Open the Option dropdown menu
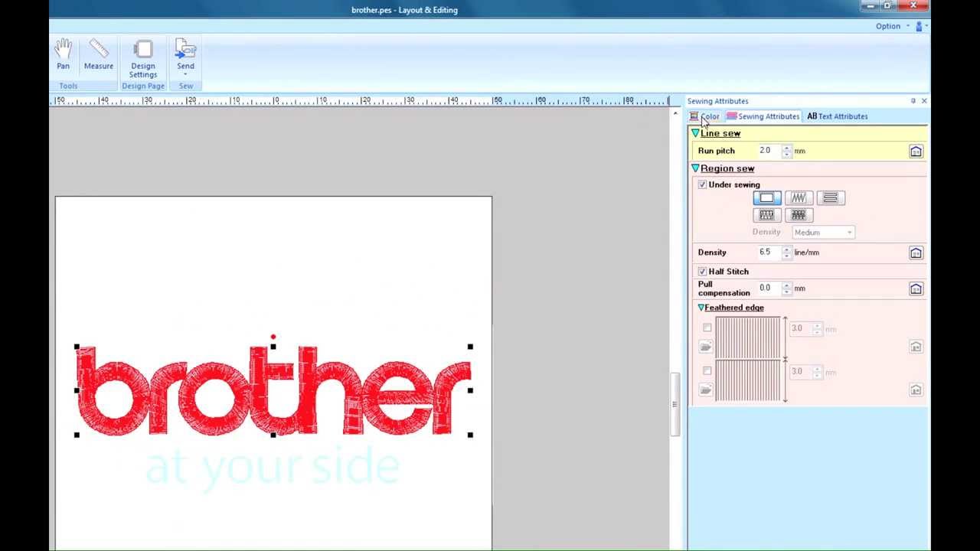Image resolution: width=980 pixels, height=551 pixels. pos(892,26)
